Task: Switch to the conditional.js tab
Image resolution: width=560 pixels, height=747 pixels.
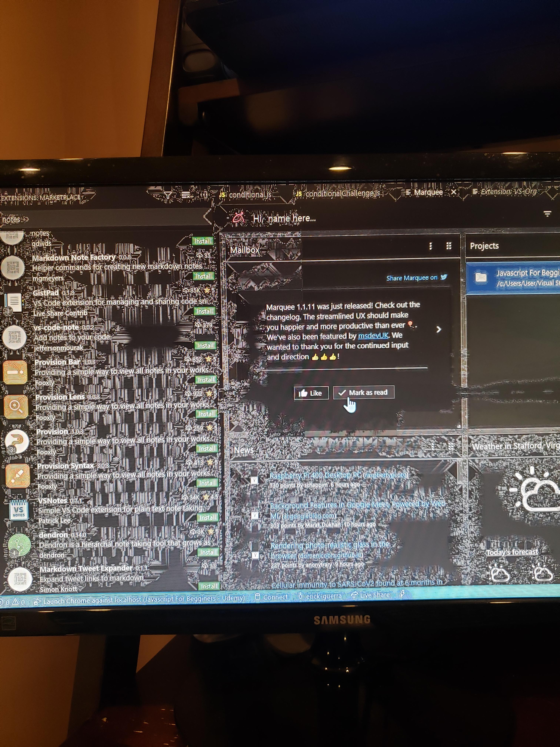Action: pos(245,195)
